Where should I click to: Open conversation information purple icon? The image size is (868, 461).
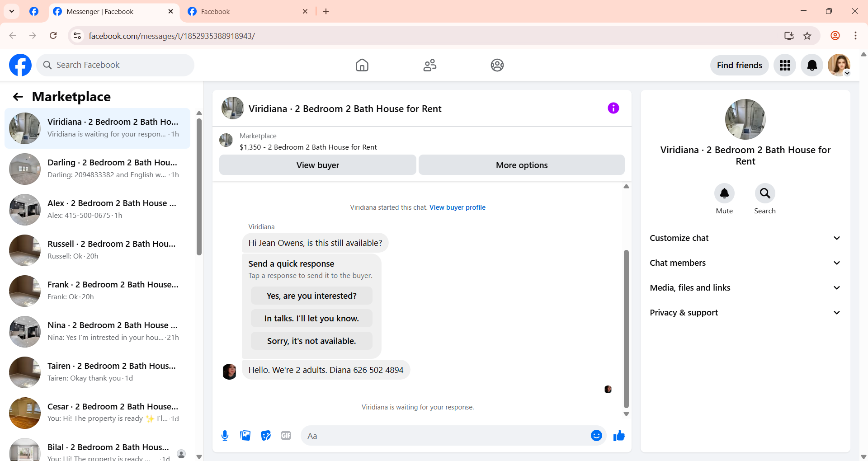point(613,108)
